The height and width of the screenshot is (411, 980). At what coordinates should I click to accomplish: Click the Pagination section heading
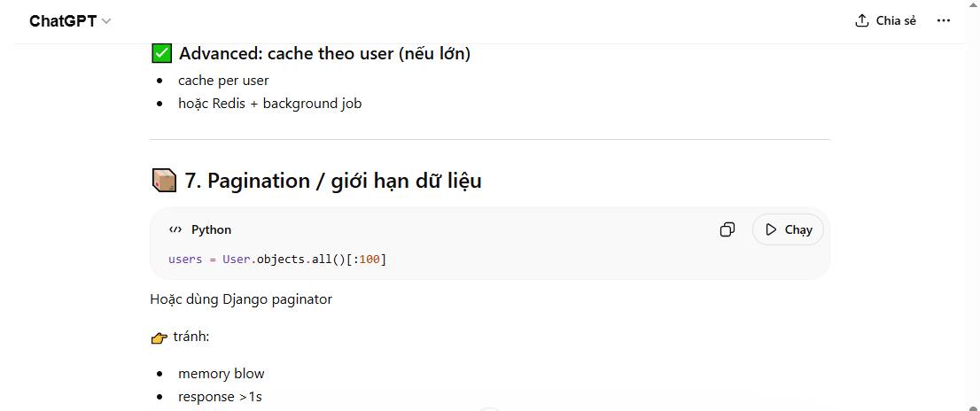point(332,181)
